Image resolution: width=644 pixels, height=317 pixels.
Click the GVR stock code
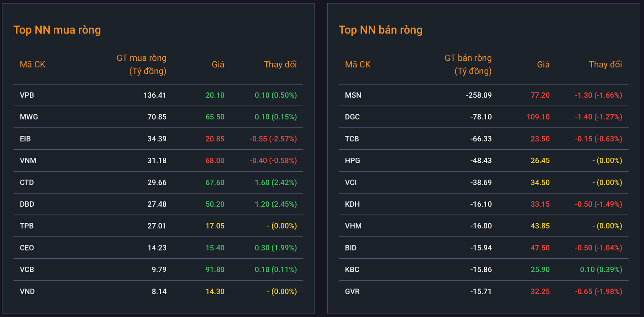(x=352, y=292)
